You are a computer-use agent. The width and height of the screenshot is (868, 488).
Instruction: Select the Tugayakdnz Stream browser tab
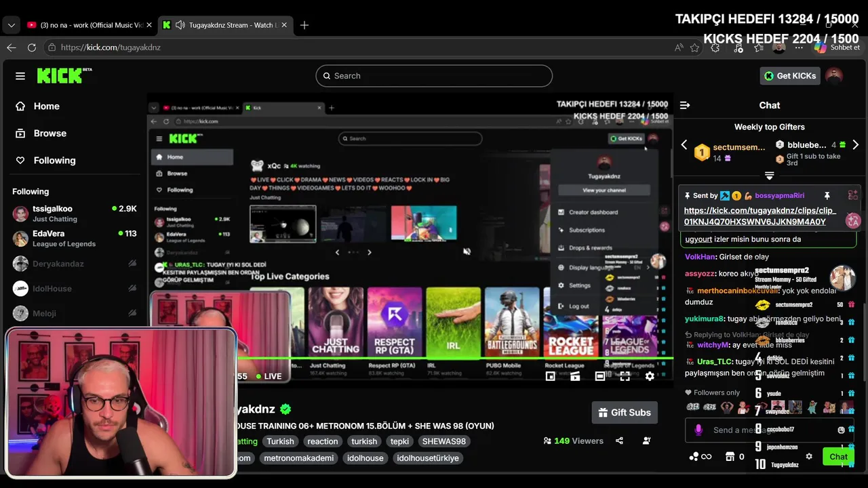coord(225,25)
